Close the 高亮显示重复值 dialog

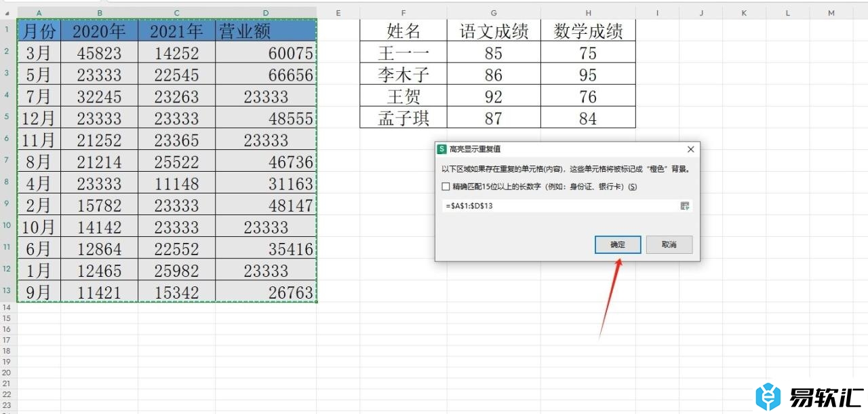click(x=690, y=149)
